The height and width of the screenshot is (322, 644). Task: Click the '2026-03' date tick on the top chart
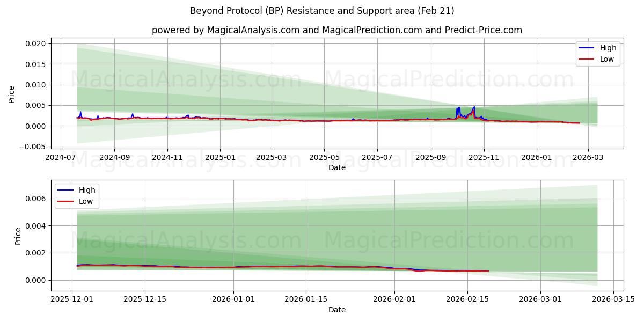click(588, 158)
